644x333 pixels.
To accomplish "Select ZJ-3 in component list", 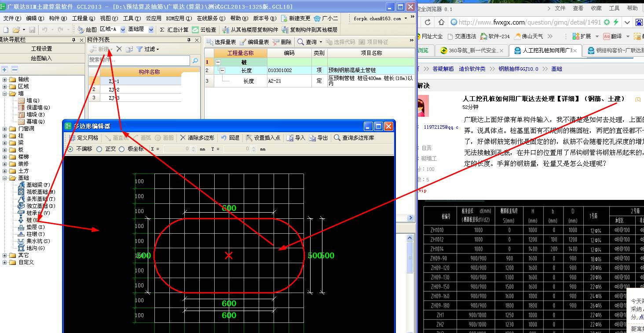I will click(x=114, y=98).
